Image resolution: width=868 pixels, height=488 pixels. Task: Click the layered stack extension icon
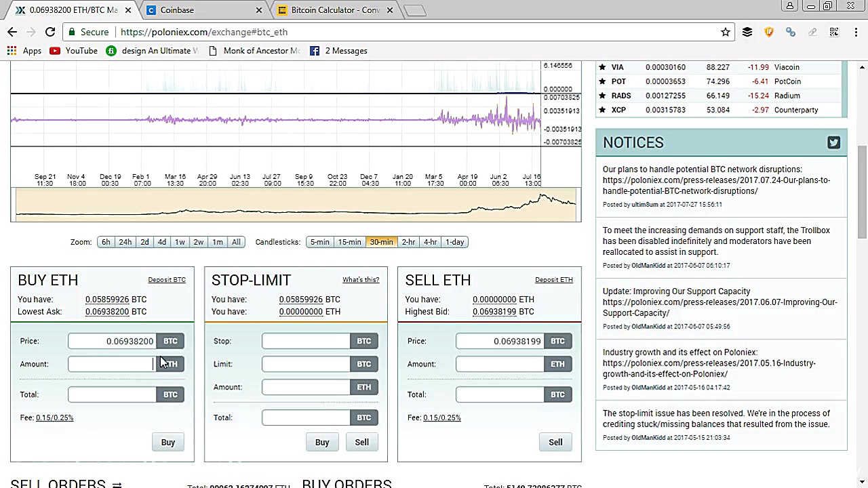point(747,32)
